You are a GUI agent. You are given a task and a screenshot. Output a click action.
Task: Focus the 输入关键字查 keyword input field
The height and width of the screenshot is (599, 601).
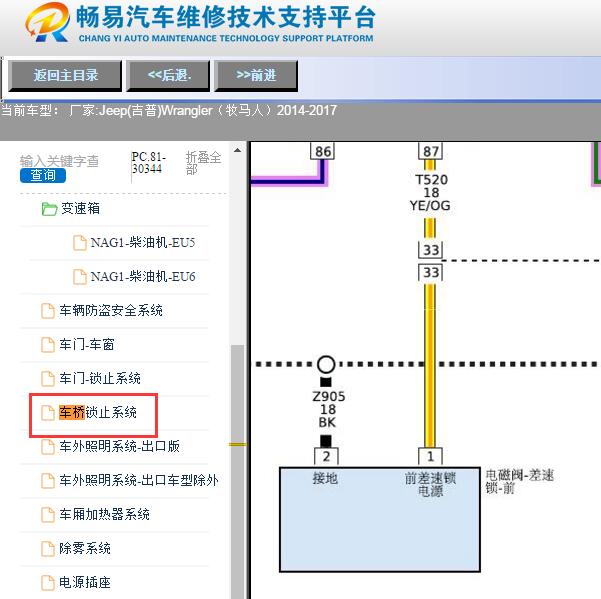pyautogui.click(x=59, y=161)
